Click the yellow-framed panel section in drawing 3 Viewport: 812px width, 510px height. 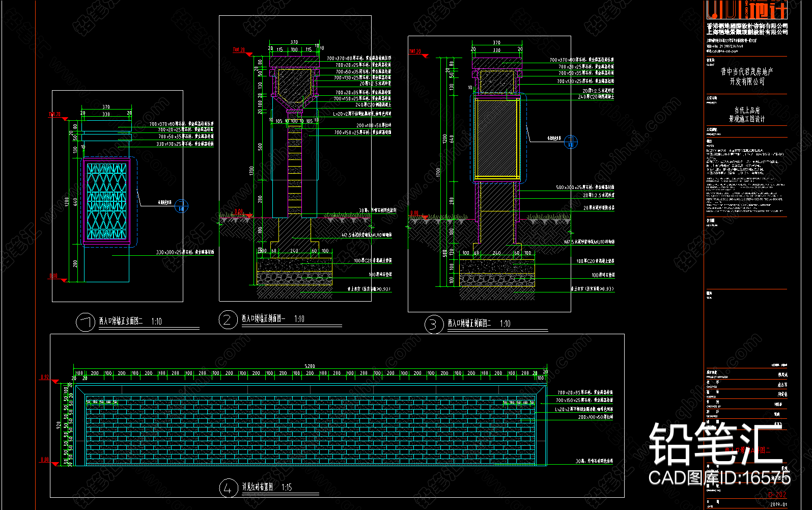[x=497, y=138]
